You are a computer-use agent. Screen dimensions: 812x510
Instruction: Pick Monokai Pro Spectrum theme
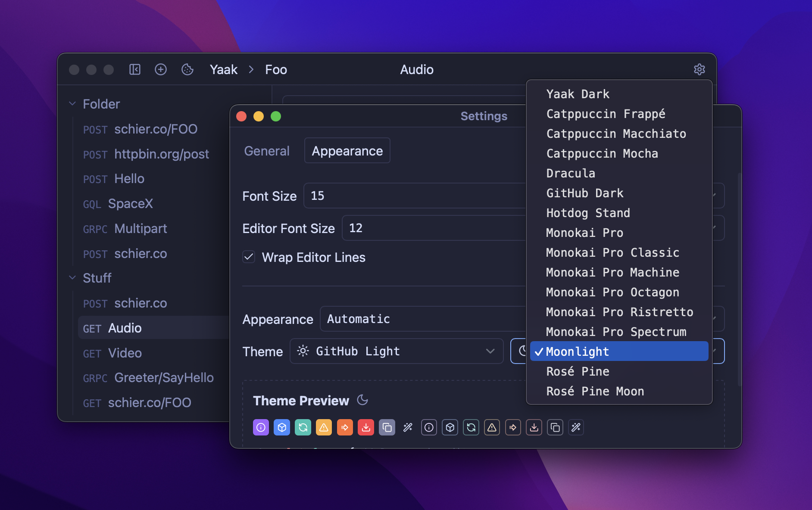pyautogui.click(x=619, y=332)
